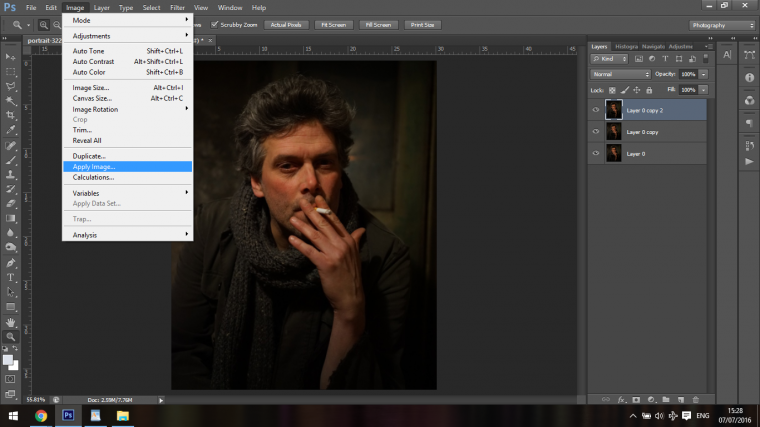Select the History Brush tool
This screenshot has height=427, width=760.
click(x=10, y=189)
